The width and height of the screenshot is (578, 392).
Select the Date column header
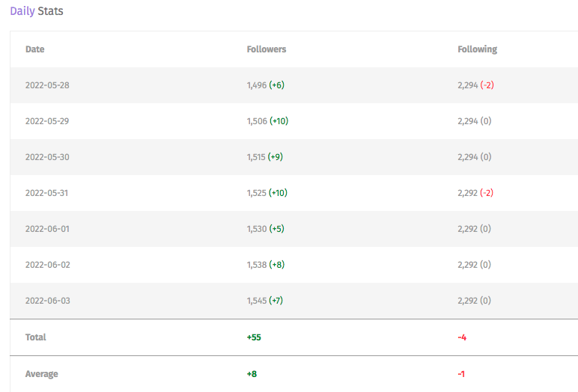tap(34, 49)
